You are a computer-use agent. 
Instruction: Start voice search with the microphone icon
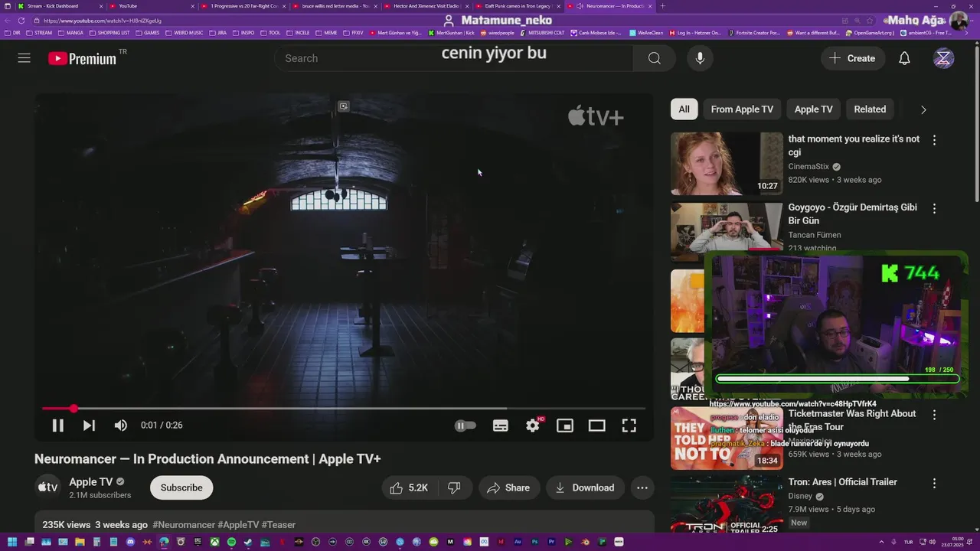click(x=700, y=58)
